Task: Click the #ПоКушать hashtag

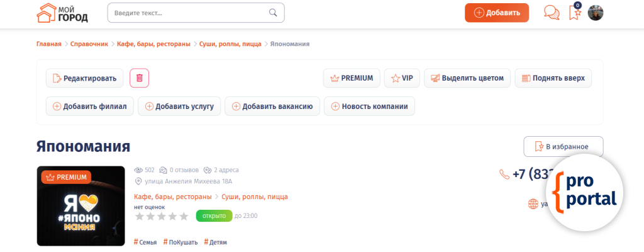Action: click(180, 242)
